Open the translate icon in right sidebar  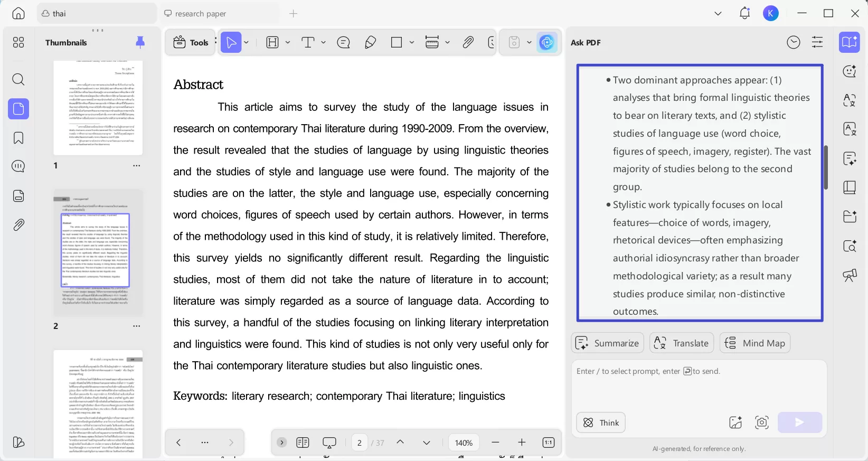click(850, 100)
